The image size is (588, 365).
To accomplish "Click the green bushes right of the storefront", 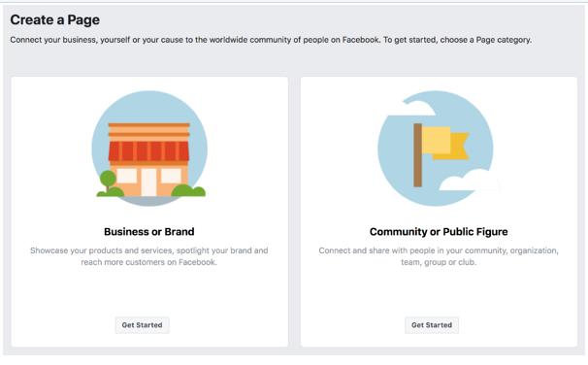I will click(x=188, y=190).
